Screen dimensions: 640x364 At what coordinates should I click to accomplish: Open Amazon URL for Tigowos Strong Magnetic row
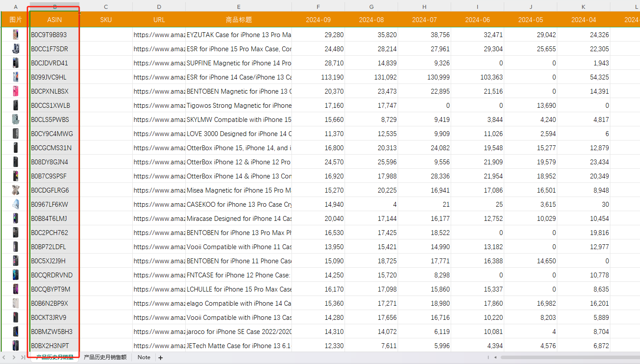159,105
